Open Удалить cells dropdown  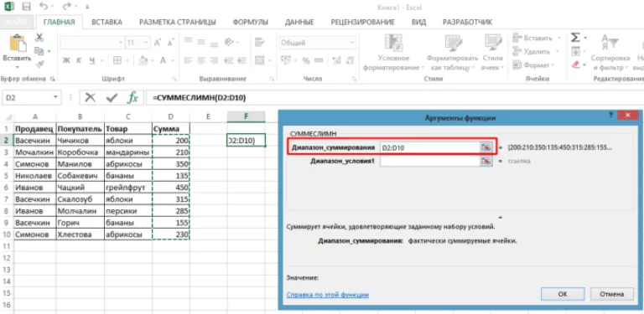pos(537,51)
